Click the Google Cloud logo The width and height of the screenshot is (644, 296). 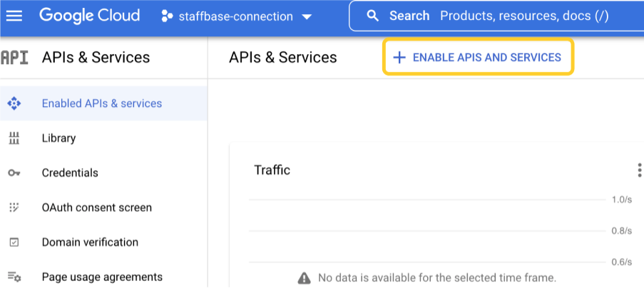coord(90,16)
